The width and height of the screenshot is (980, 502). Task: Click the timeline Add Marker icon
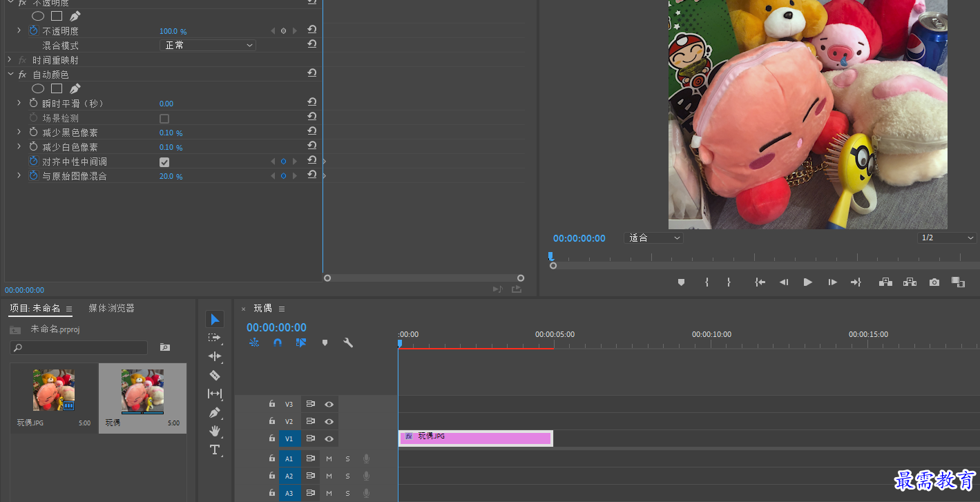(325, 342)
